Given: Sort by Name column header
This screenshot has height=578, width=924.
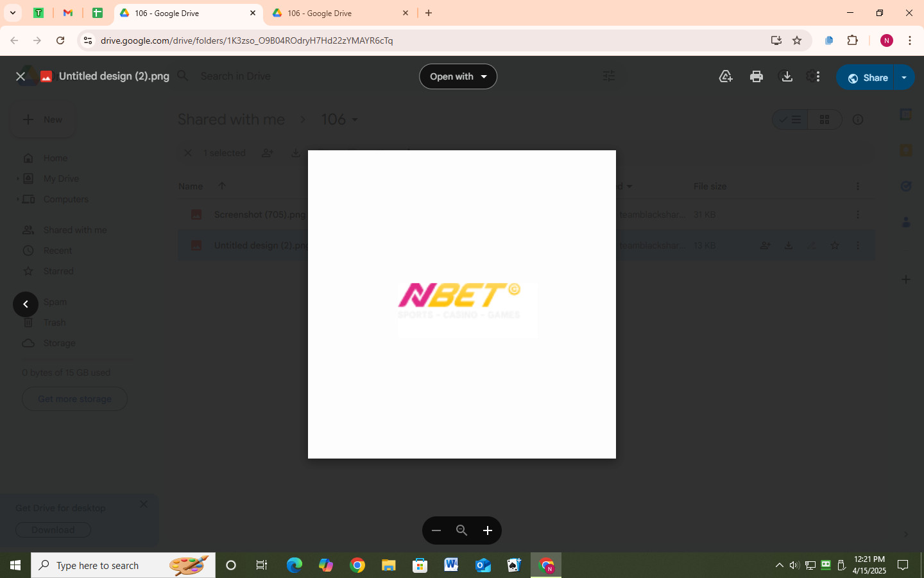Looking at the screenshot, I should point(191,186).
